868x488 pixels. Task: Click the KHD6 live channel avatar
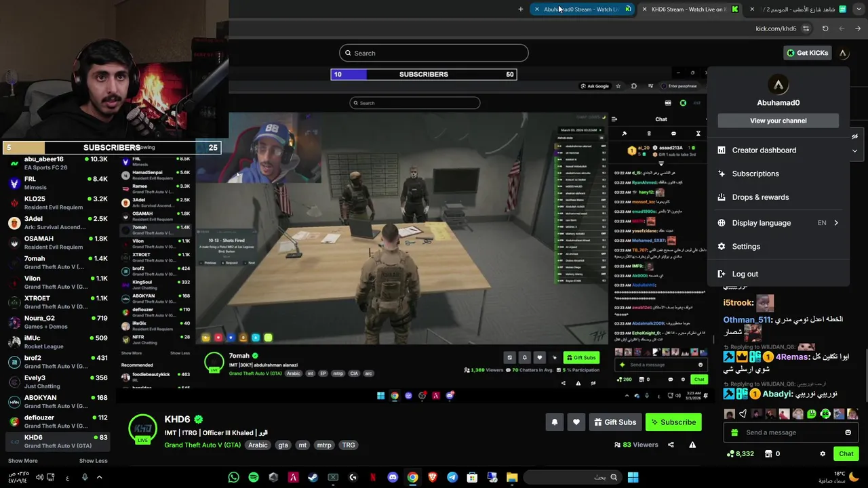(142, 429)
